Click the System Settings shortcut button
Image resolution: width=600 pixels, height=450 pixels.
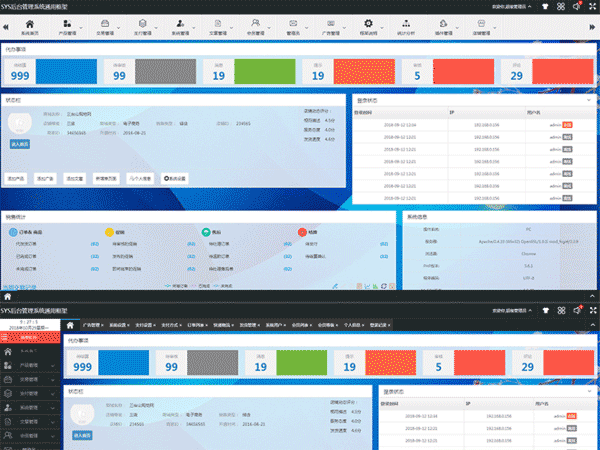tap(174, 177)
